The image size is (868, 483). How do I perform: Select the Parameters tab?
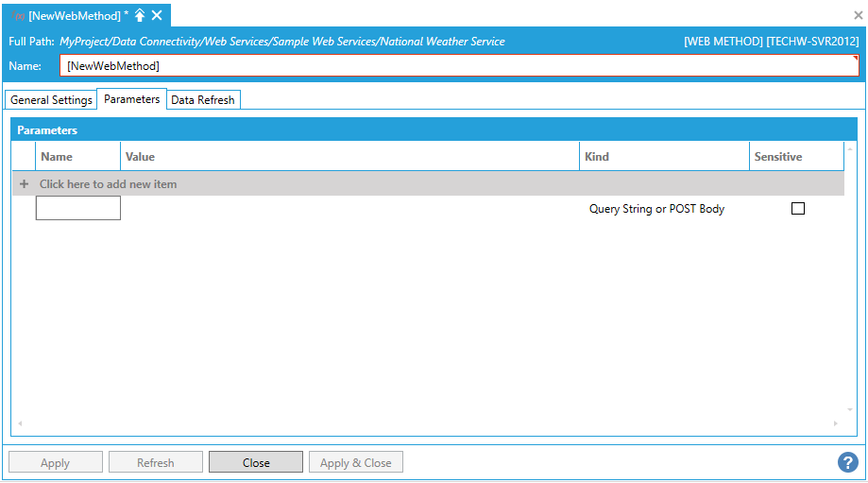(131, 99)
